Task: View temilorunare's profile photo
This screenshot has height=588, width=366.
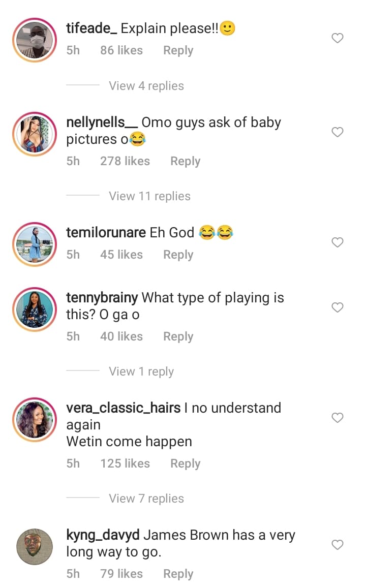Action: point(35,244)
